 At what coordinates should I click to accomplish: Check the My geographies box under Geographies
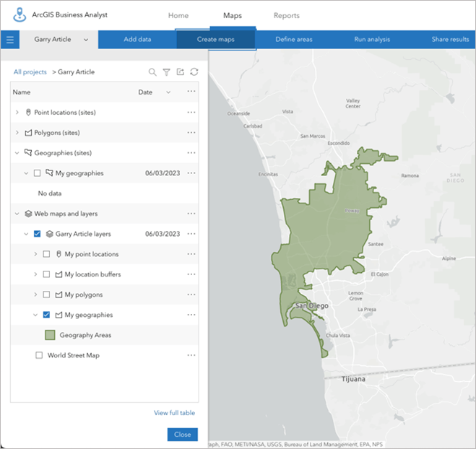click(37, 173)
